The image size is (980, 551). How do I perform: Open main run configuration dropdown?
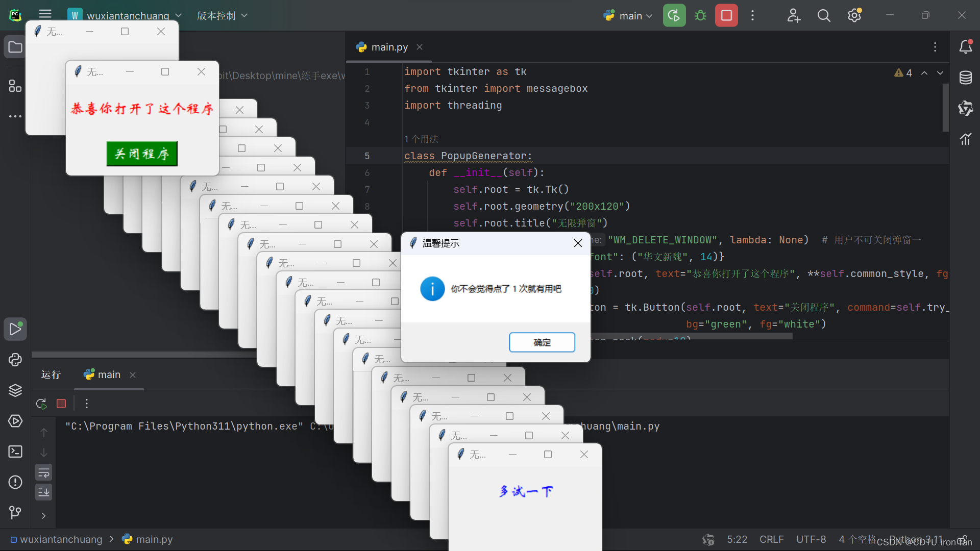pyautogui.click(x=628, y=15)
